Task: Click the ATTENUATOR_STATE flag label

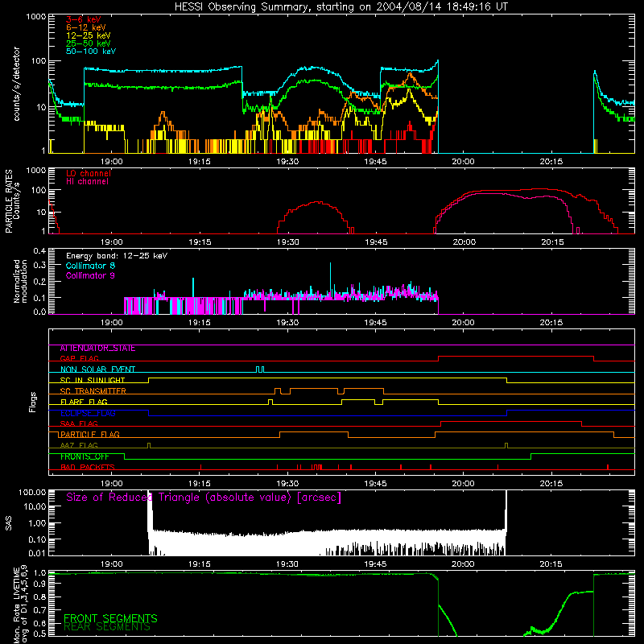Action: [97, 349]
